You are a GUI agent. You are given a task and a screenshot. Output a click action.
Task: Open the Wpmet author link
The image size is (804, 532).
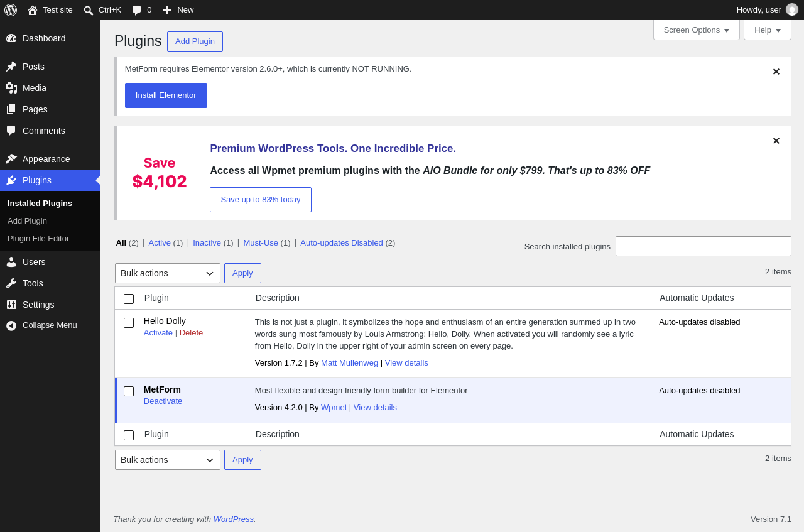click(x=334, y=407)
